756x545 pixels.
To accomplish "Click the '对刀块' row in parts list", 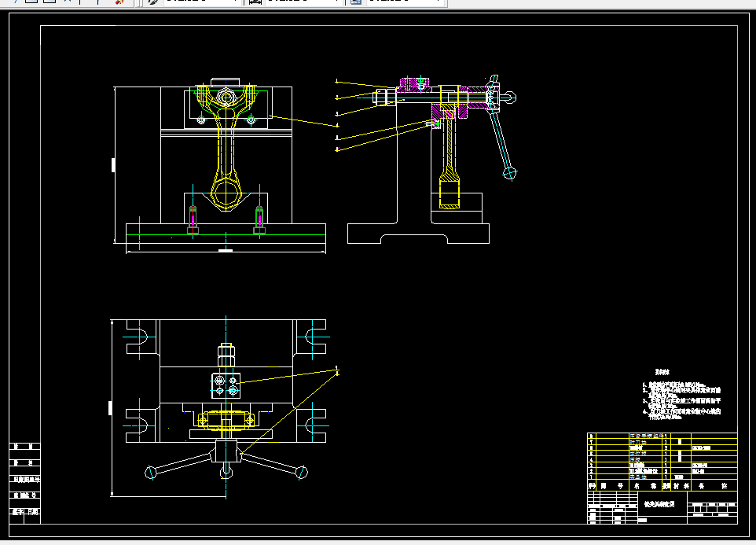I will 662,442.
